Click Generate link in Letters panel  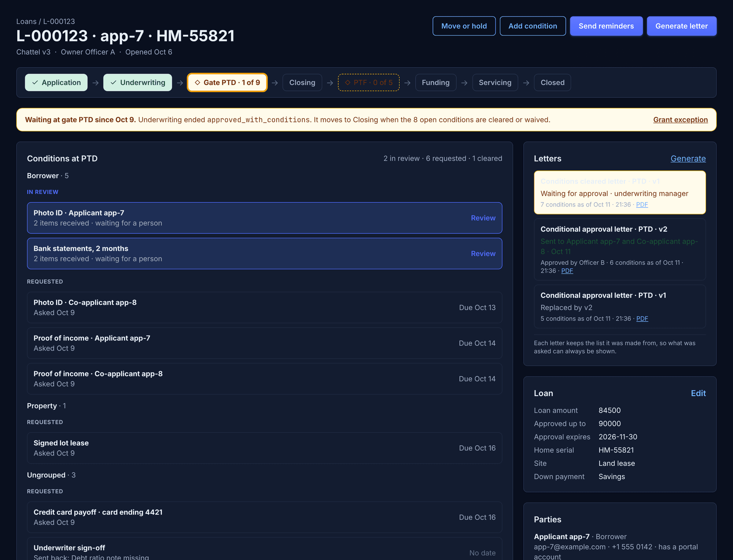(688, 159)
